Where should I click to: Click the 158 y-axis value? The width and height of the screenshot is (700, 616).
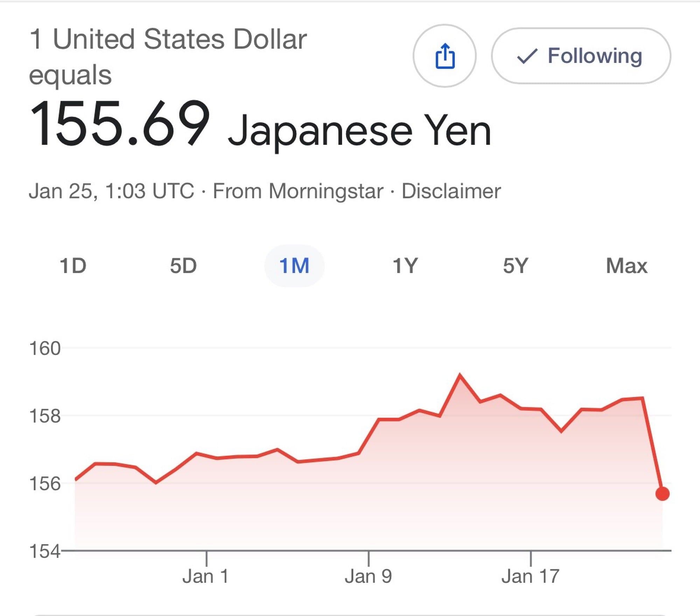point(45,416)
